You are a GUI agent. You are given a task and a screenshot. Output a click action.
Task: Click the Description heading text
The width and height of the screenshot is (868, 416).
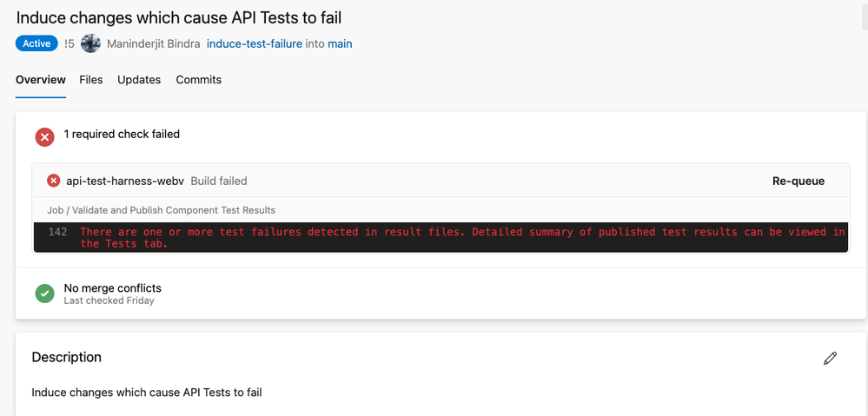pyautogui.click(x=67, y=357)
